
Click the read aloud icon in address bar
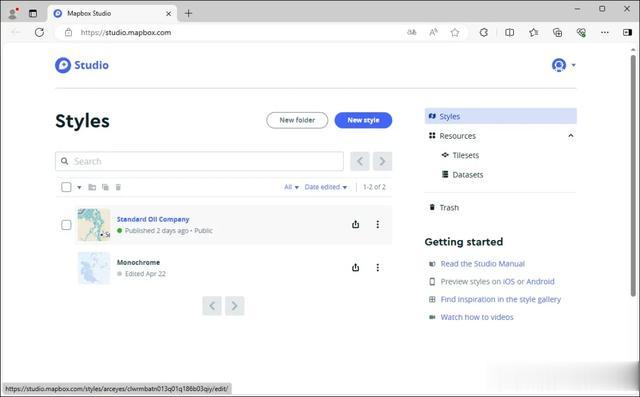click(x=433, y=33)
